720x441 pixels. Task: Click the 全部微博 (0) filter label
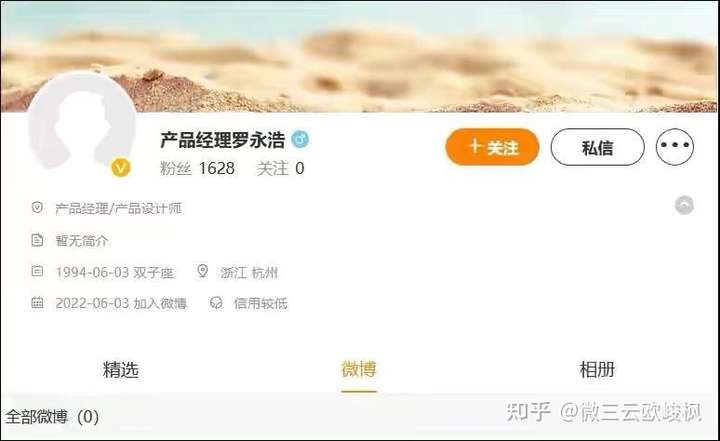coord(52,417)
